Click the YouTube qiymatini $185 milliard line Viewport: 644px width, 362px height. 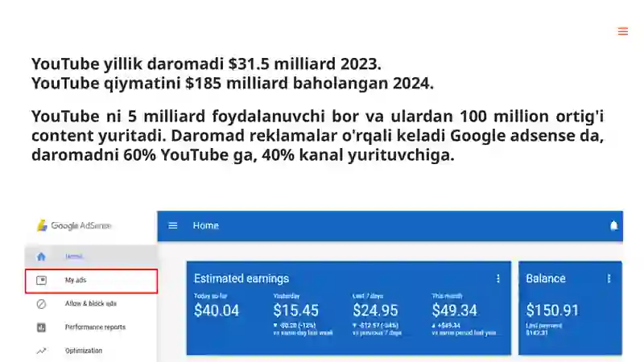(233, 83)
